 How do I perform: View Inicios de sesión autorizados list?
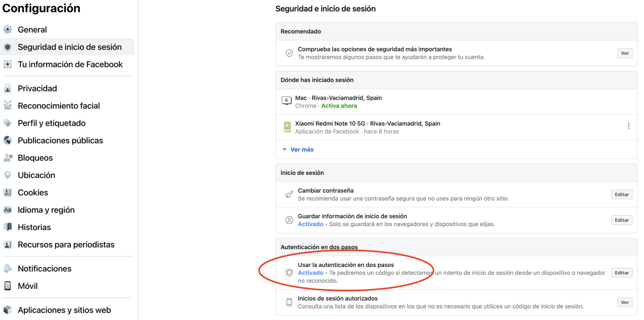625,302
